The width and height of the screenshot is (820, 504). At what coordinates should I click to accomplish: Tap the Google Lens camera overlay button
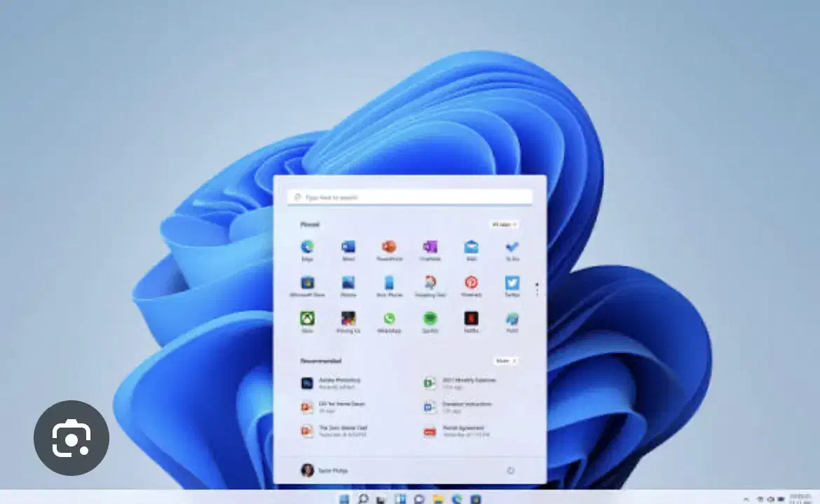coord(71,437)
